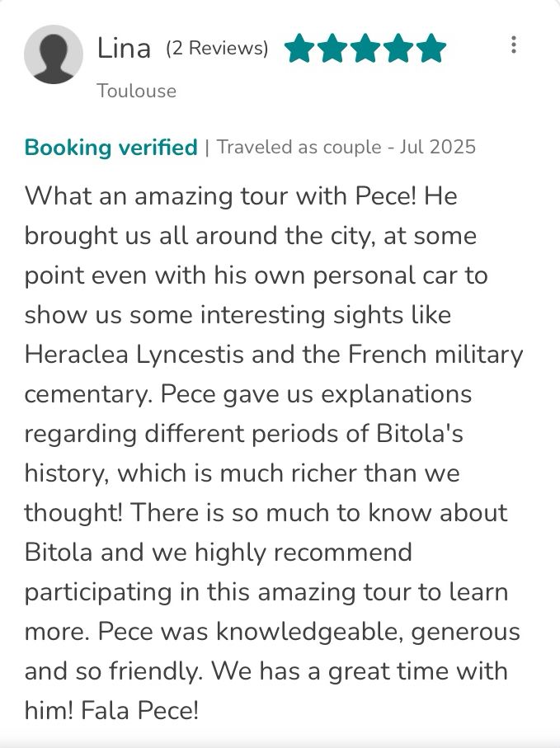Select the fifth rating star
Viewport: 560px width, 748px height.
click(431, 49)
